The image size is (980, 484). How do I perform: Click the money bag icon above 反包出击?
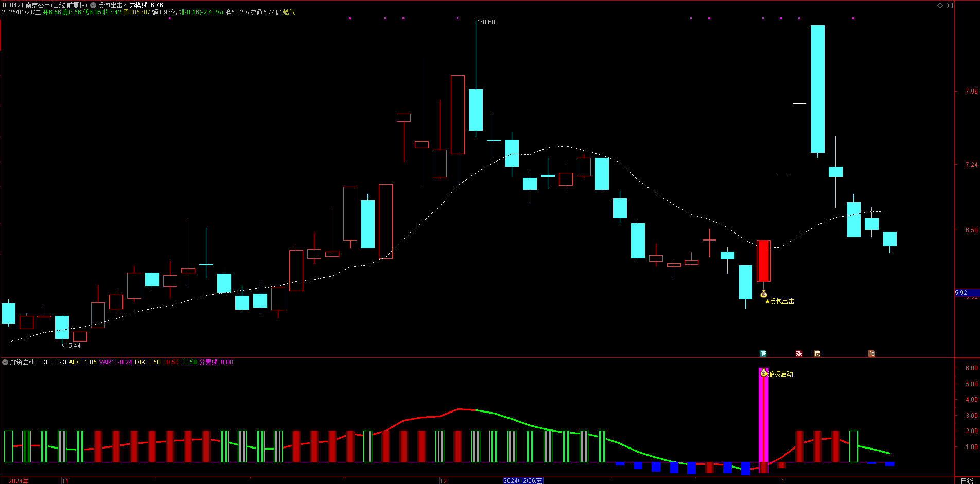pyautogui.click(x=763, y=294)
